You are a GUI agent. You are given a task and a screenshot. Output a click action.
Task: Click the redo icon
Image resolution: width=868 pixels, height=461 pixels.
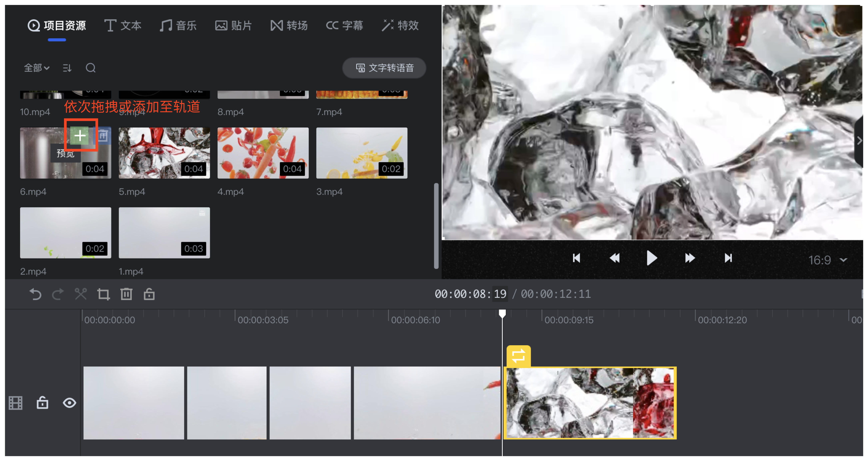58,294
